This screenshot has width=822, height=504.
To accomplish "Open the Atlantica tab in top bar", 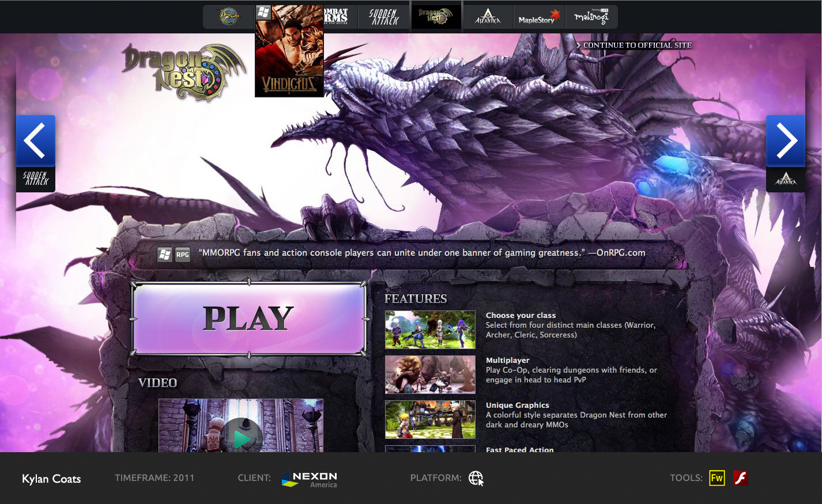I will (x=488, y=17).
